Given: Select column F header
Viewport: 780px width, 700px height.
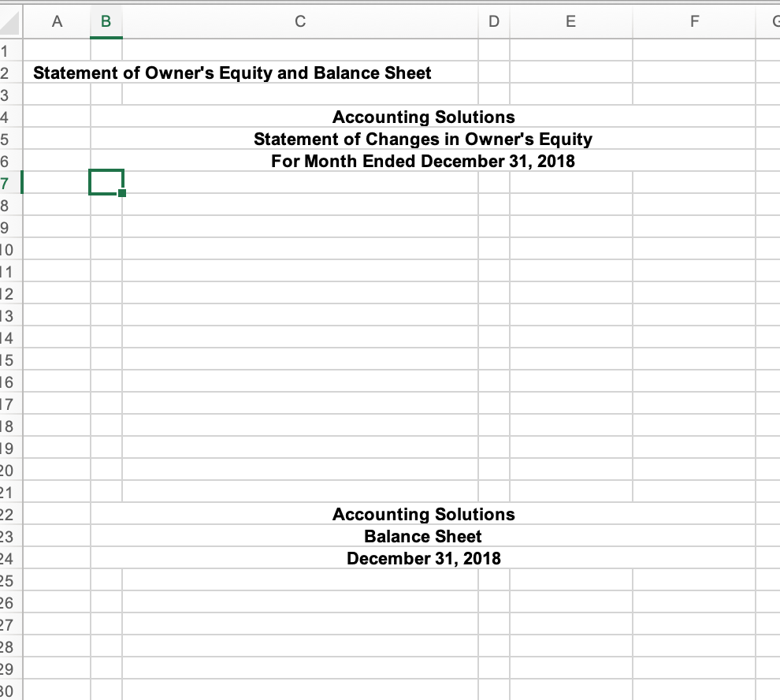Looking at the screenshot, I should pyautogui.click(x=694, y=21).
